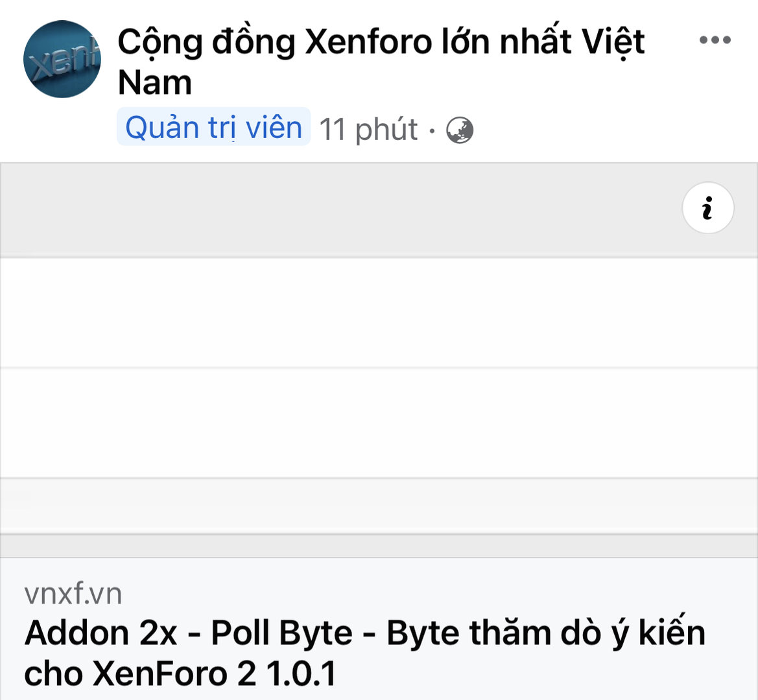Viewport: 758px width, 700px height.
Task: Open group Cộng đồng Xenforo lớn nhất Việt
Action: tap(381, 42)
